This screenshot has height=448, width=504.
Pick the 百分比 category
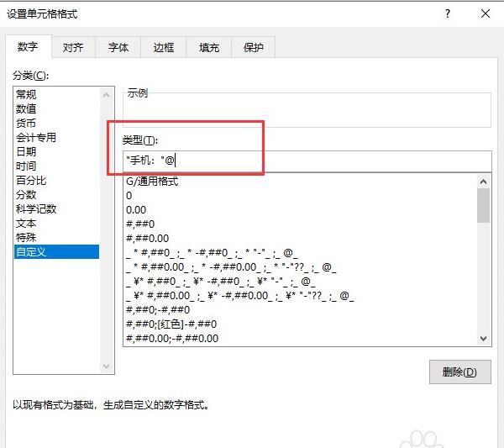pyautogui.click(x=56, y=180)
